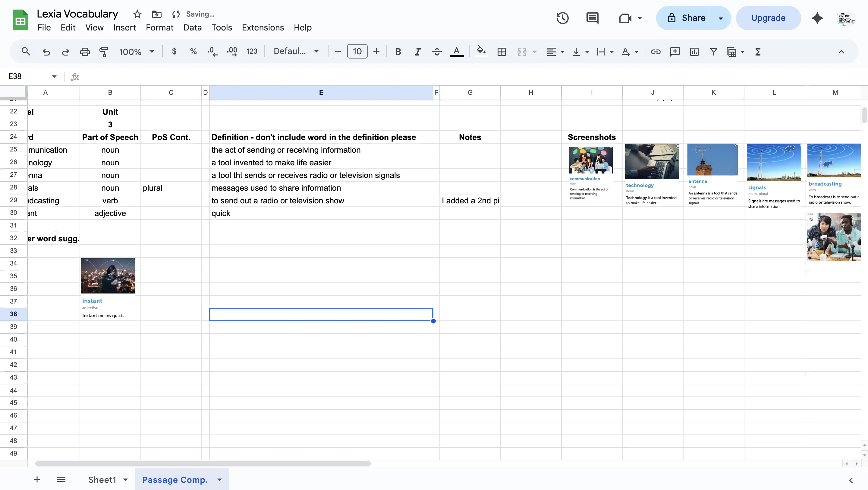Create a filter
This screenshot has height=490, width=868.
pos(713,51)
